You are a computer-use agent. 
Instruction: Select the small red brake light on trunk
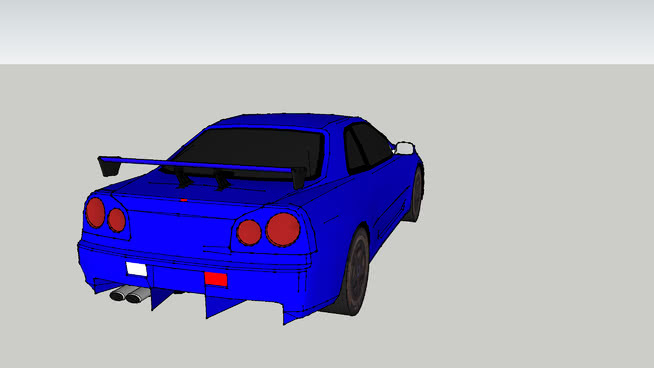tap(184, 200)
